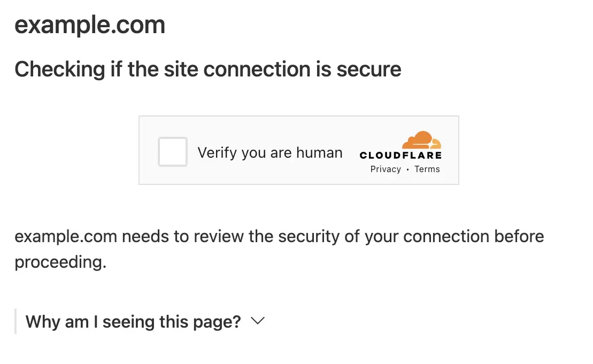This screenshot has height=364, width=593.
Task: Open the Privacy link
Action: 386,169
